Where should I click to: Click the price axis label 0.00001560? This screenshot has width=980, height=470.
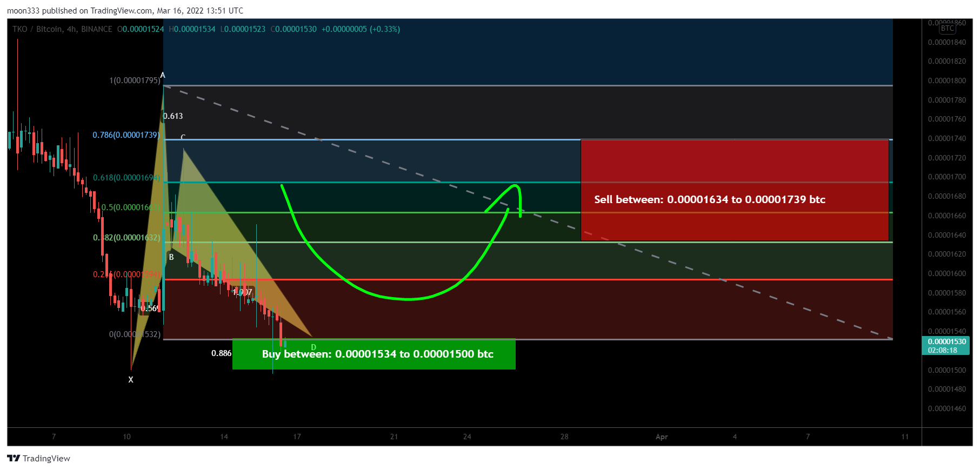click(946, 312)
